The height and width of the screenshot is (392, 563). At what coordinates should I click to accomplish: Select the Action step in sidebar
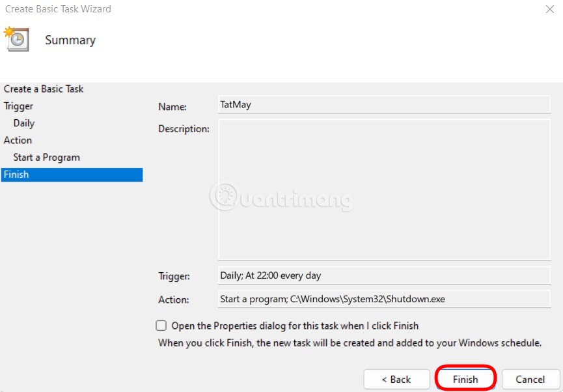18,140
